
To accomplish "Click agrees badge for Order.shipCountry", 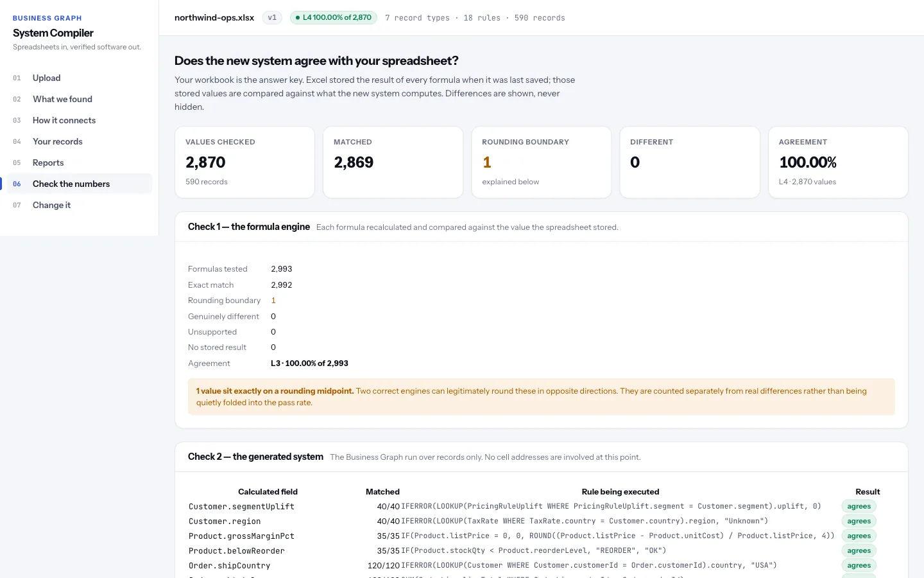I will pos(859,566).
